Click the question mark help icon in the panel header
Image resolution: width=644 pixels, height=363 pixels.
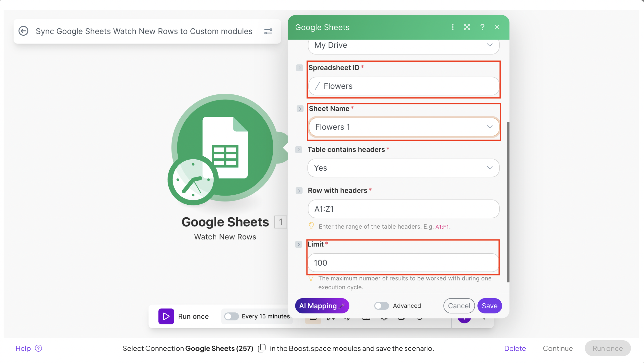click(x=482, y=27)
